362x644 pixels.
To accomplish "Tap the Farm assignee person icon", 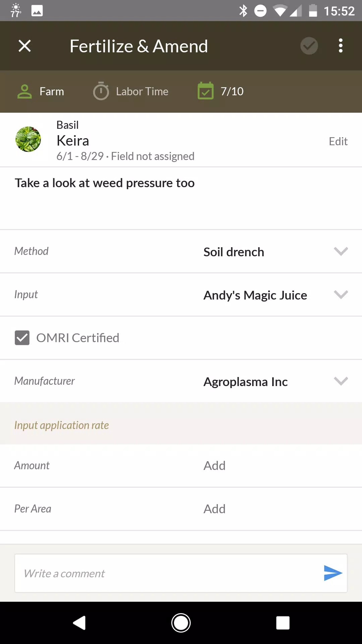I will 24,92.
